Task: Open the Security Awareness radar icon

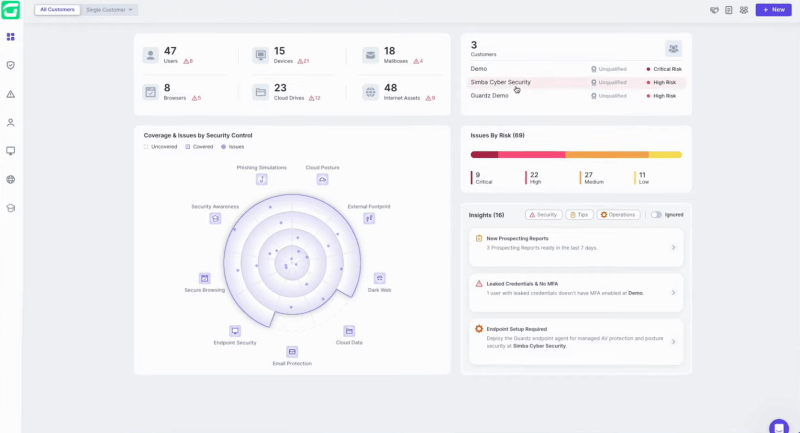Action: click(x=215, y=218)
